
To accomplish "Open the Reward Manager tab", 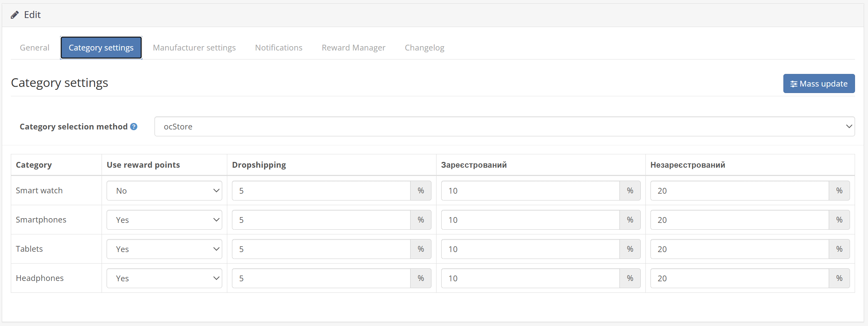I will pos(354,48).
